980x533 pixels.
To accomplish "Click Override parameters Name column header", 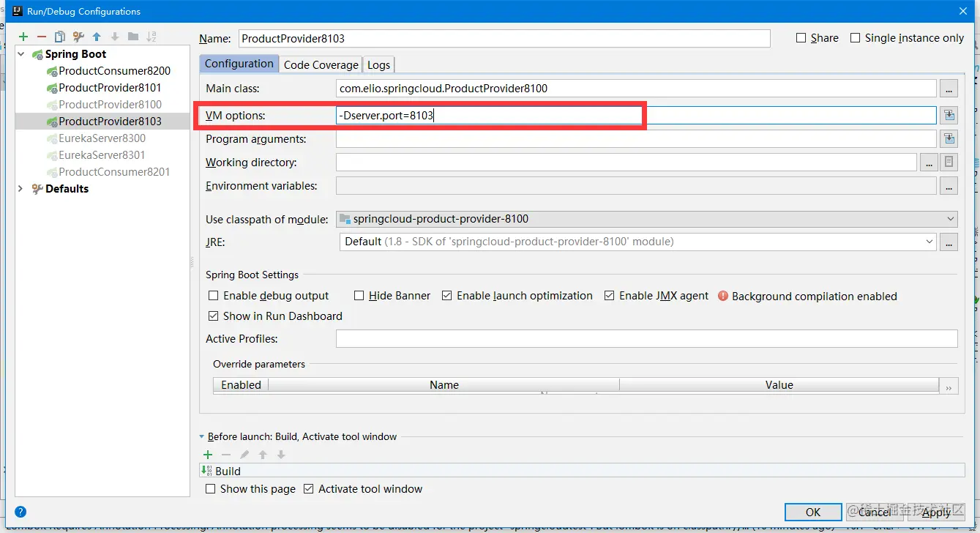I will point(444,385).
